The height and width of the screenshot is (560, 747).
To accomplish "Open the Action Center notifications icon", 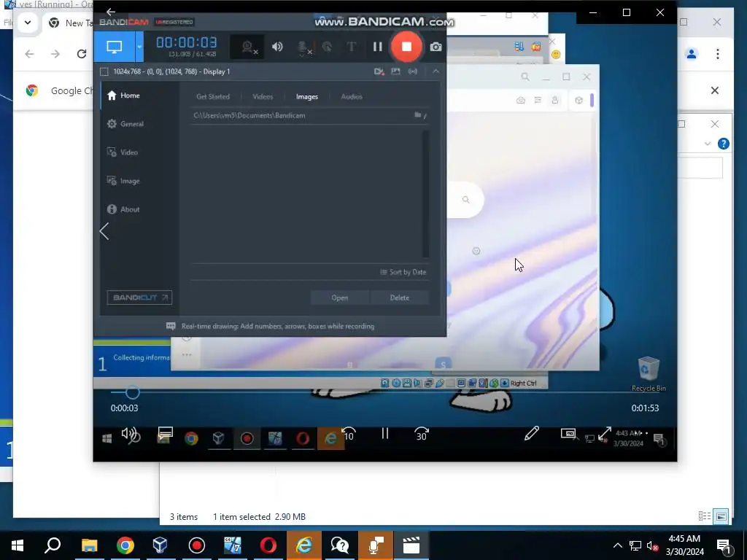I will pos(723,545).
